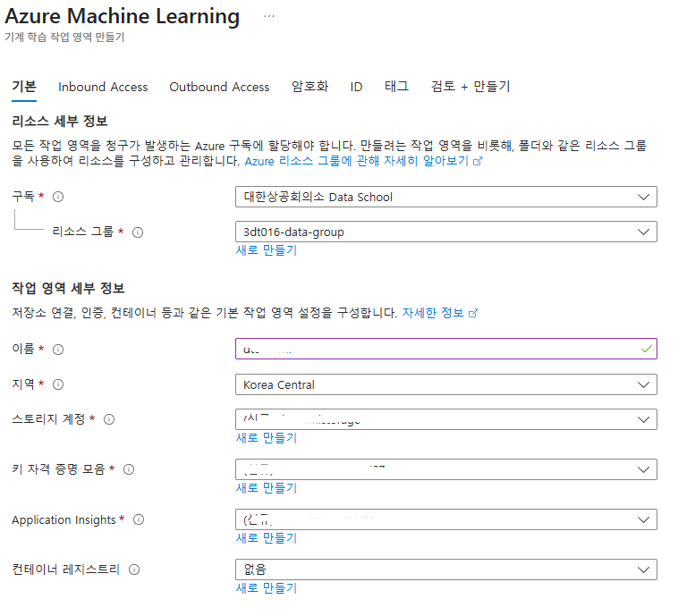Click 새로 만들기 under 스토리지 계정
The height and width of the screenshot is (616, 695).
click(x=267, y=438)
